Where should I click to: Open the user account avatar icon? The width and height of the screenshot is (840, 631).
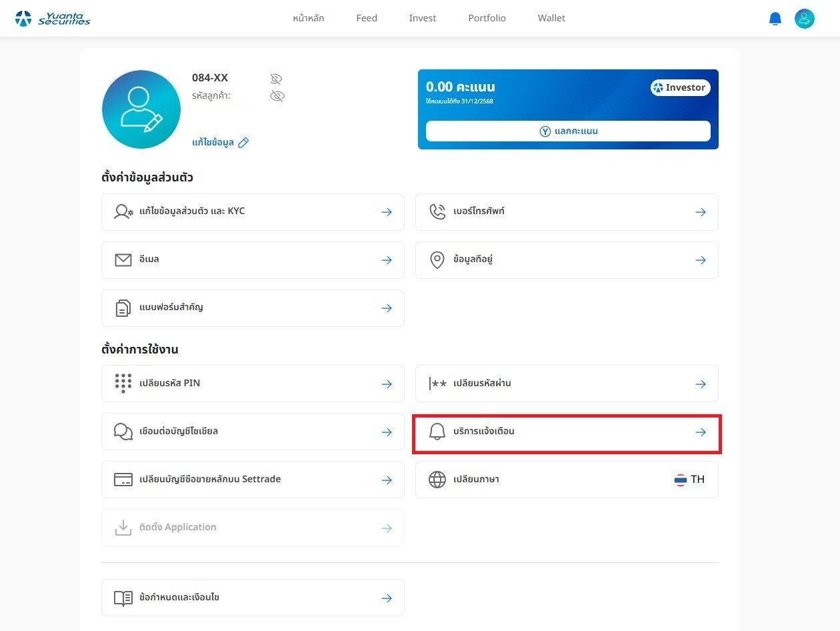pyautogui.click(x=805, y=19)
